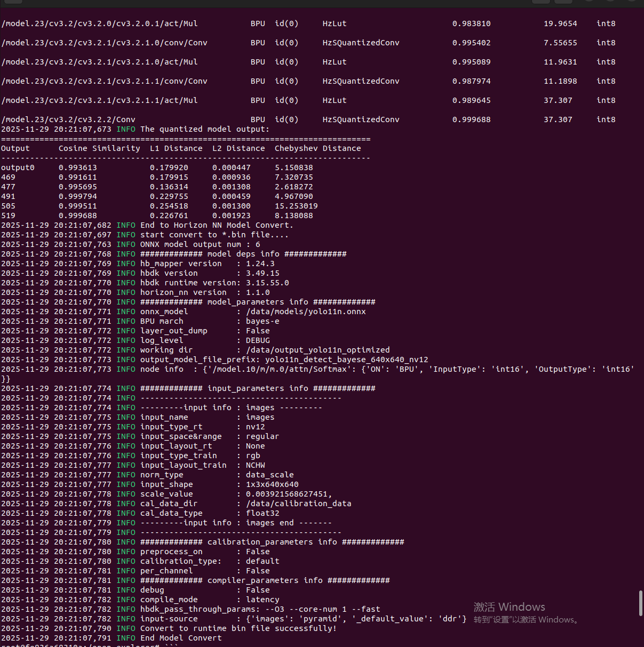Click the line 'End to Horizon NN Model Convert.'

click(x=217, y=225)
